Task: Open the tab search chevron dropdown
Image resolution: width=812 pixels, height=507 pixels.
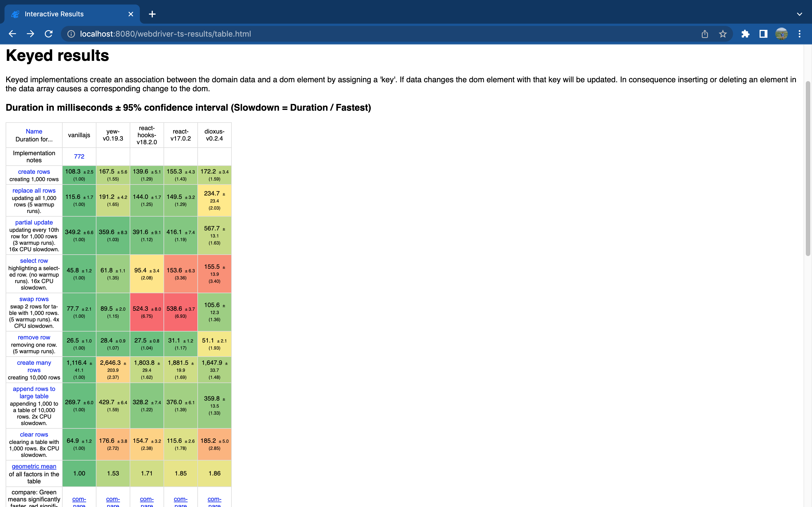Action: click(x=799, y=14)
